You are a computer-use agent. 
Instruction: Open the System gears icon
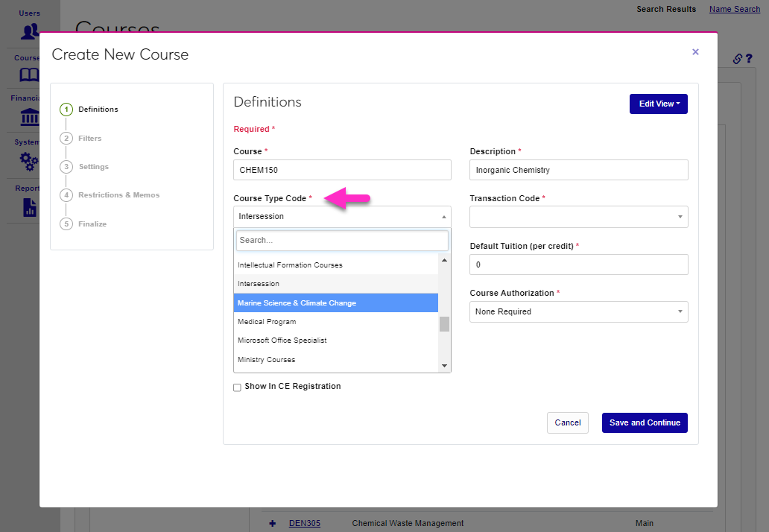(x=30, y=160)
